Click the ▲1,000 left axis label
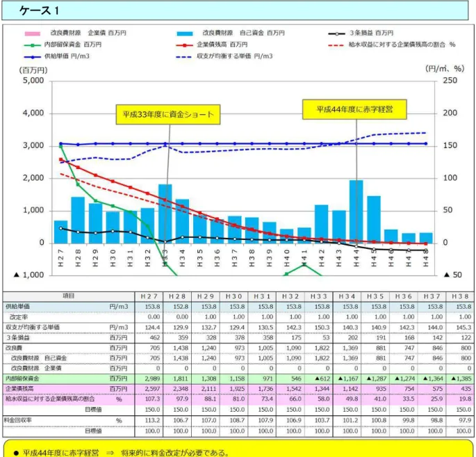This screenshot has width=476, height=457. coord(29,275)
